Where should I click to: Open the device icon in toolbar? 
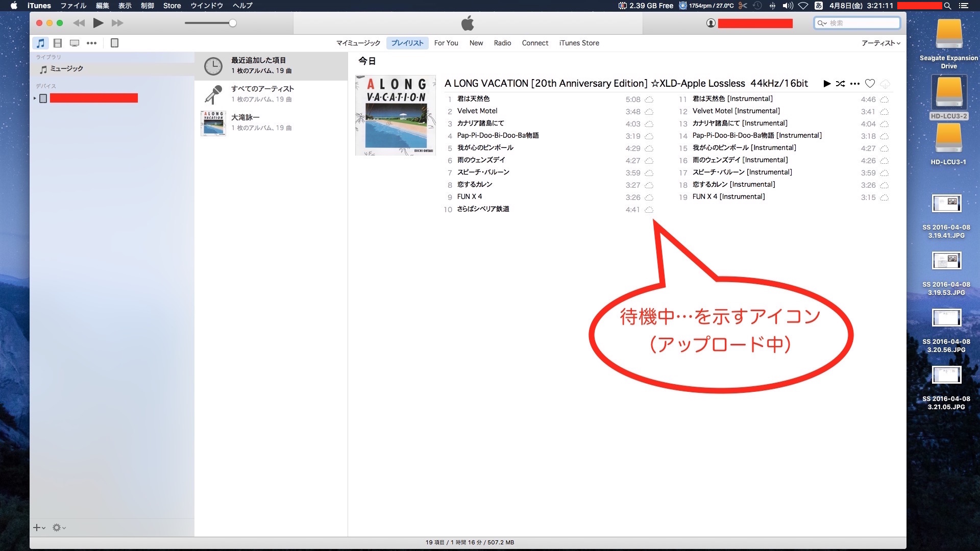click(114, 43)
